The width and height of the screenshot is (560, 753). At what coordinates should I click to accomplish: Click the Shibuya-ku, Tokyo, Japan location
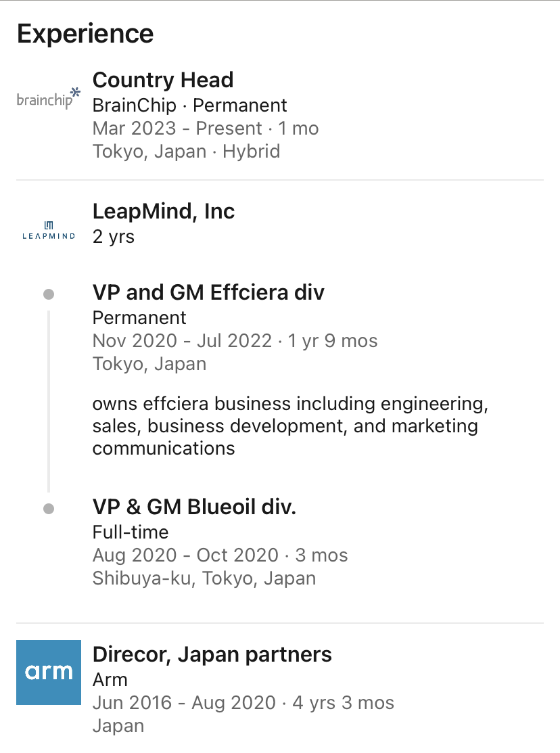tap(204, 578)
